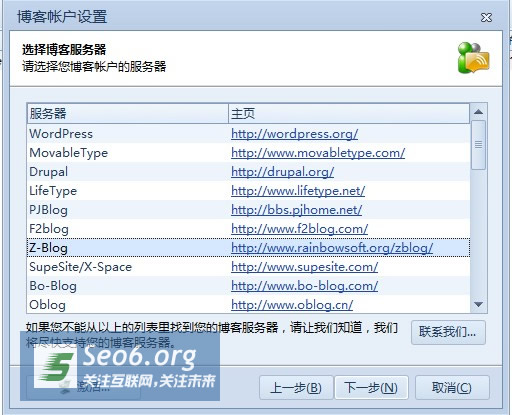Open the bbs.pjhome.net link
The width and height of the screenshot is (512, 415).
[296, 210]
